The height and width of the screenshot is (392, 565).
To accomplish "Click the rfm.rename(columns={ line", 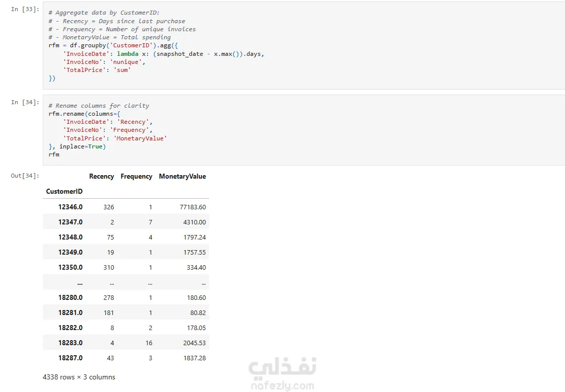I will pos(84,114).
